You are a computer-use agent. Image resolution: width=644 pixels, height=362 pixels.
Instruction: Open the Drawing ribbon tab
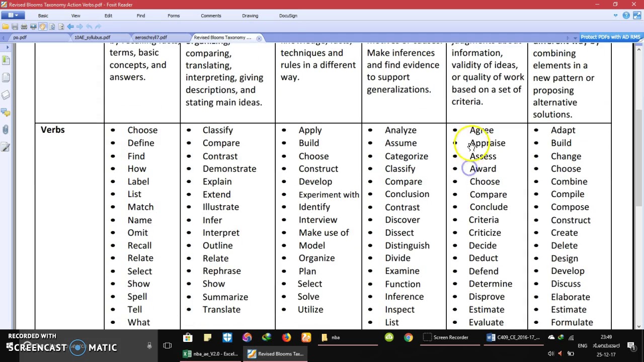pyautogui.click(x=250, y=16)
